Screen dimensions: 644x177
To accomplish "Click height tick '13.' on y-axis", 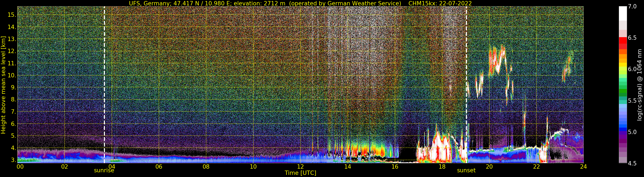I will [12, 39].
